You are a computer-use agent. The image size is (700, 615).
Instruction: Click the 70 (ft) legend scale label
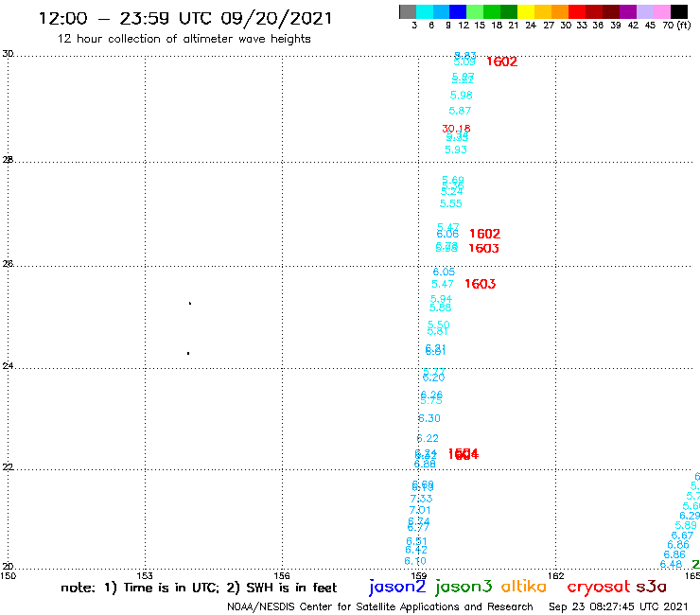coord(676,26)
